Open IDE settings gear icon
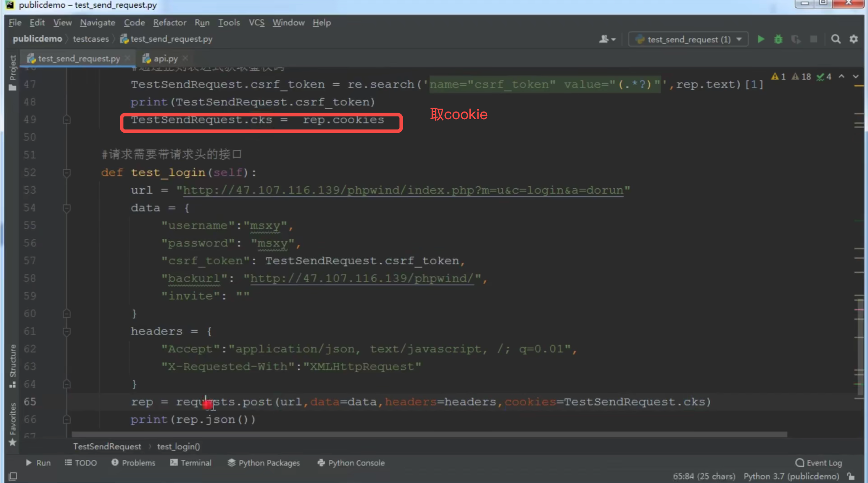The height and width of the screenshot is (483, 868). pyautogui.click(x=854, y=39)
